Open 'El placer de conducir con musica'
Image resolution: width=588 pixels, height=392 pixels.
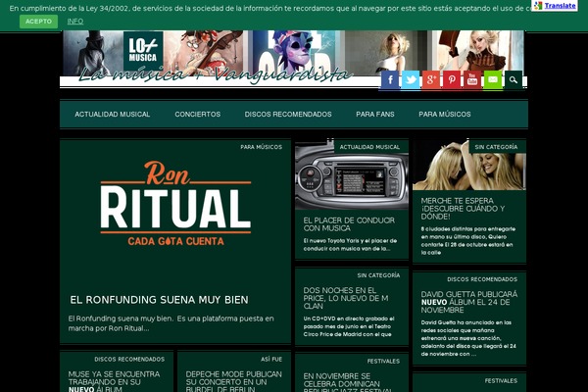tap(349, 224)
